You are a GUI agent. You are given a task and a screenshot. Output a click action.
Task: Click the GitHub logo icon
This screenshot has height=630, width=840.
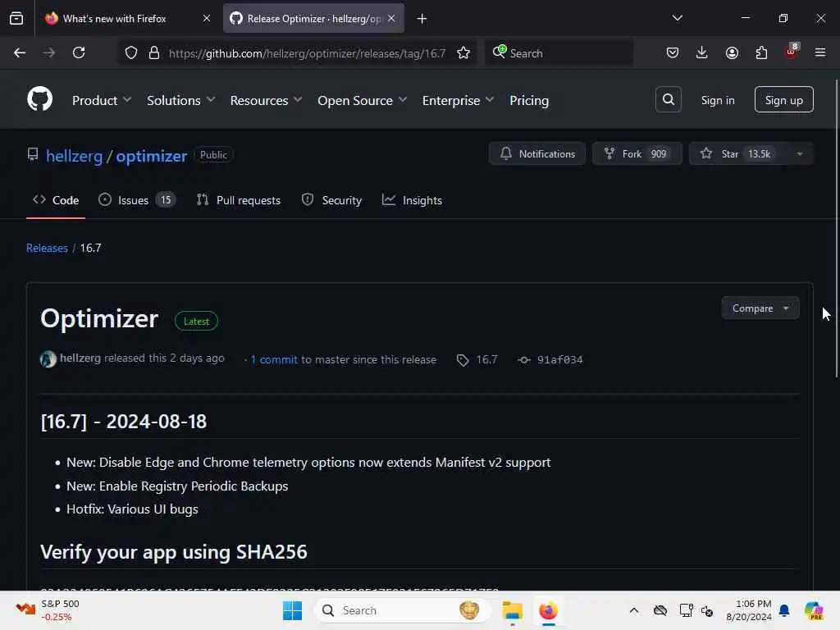click(x=39, y=99)
